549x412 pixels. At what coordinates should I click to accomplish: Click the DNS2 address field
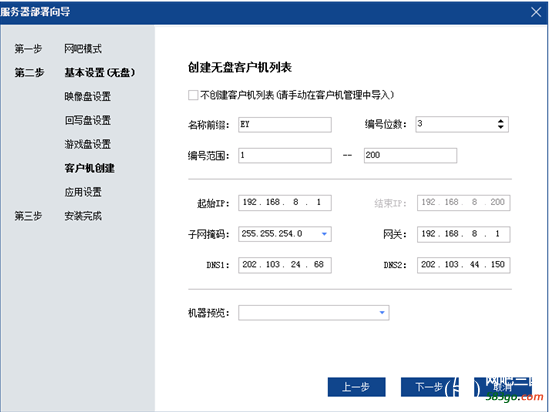tap(464, 265)
